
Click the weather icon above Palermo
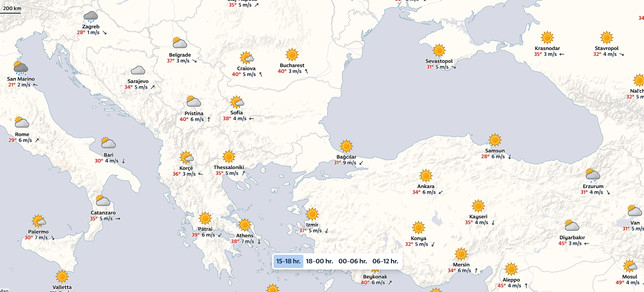[x=39, y=221]
